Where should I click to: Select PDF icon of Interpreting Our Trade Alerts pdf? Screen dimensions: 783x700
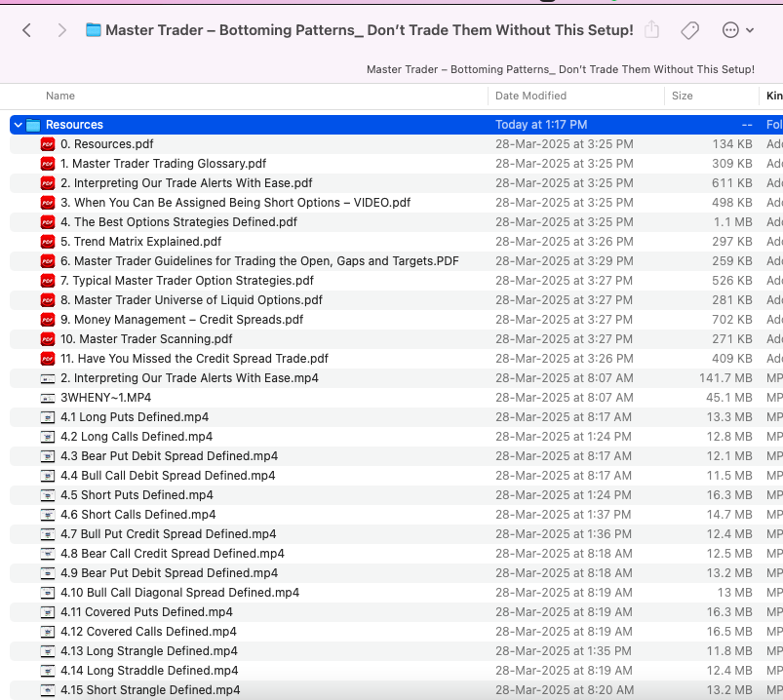click(48, 183)
